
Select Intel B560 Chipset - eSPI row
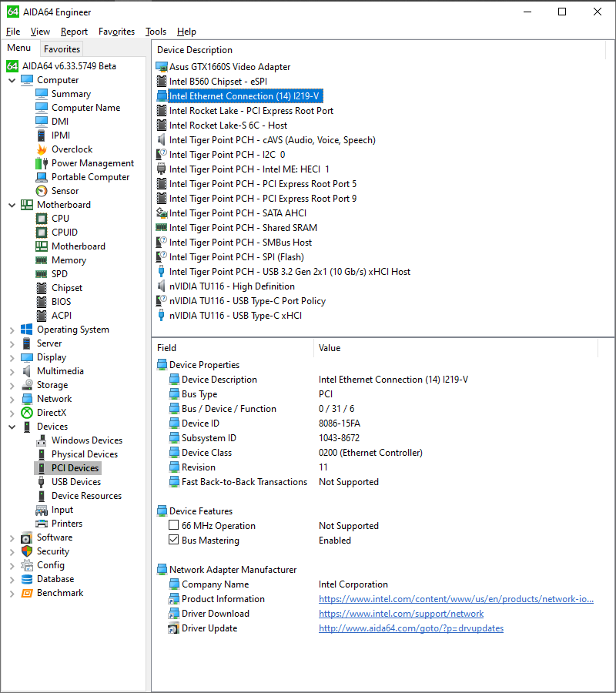pyautogui.click(x=219, y=82)
